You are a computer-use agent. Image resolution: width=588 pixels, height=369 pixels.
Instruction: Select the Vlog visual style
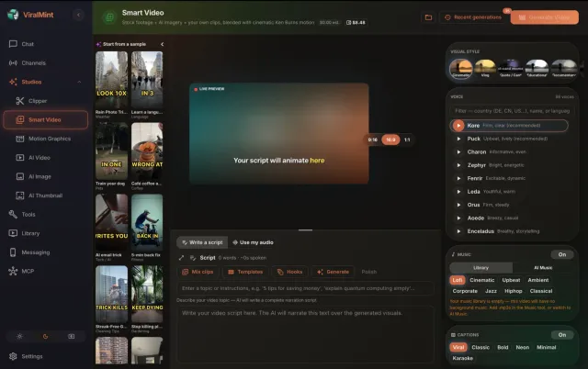485,68
